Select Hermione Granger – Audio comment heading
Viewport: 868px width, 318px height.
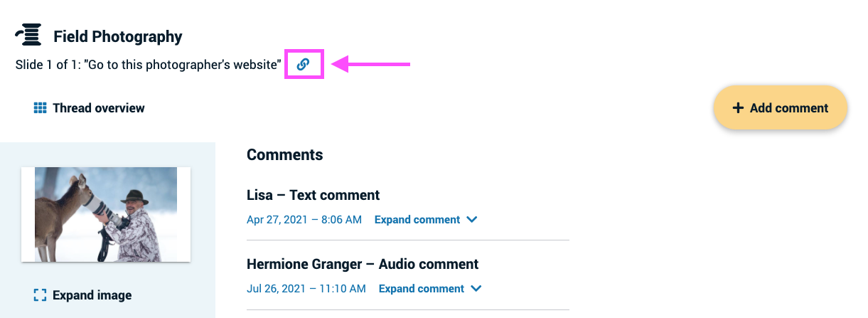click(x=363, y=264)
